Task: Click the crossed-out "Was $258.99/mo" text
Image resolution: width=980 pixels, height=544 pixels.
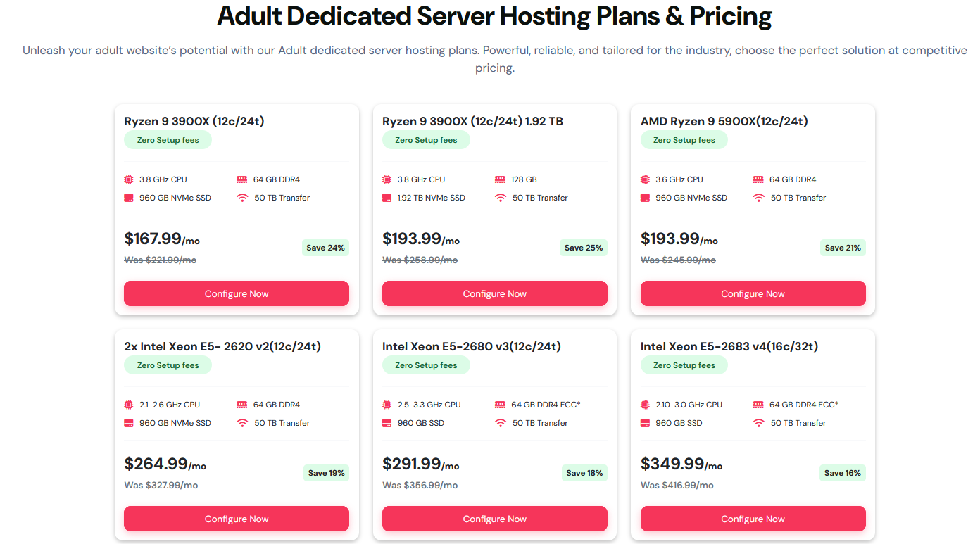Action: coord(420,260)
